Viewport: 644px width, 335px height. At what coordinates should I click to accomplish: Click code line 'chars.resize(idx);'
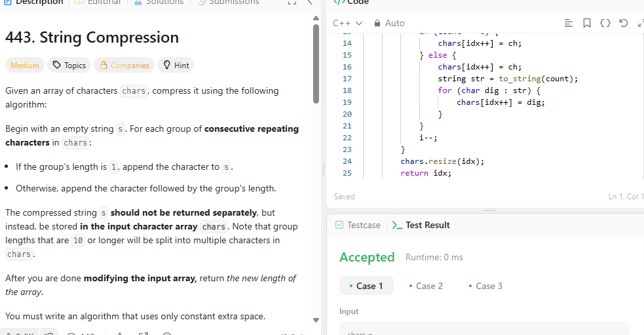[x=442, y=161]
